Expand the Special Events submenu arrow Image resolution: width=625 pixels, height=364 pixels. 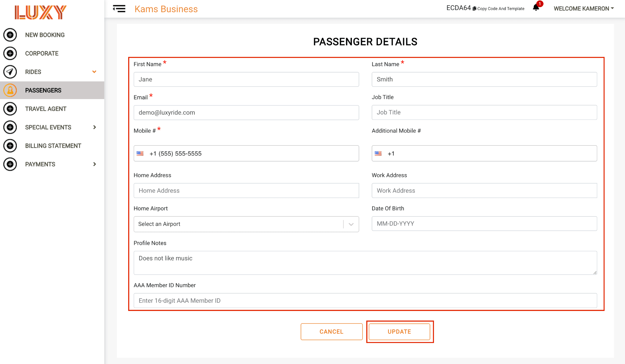pos(95,127)
